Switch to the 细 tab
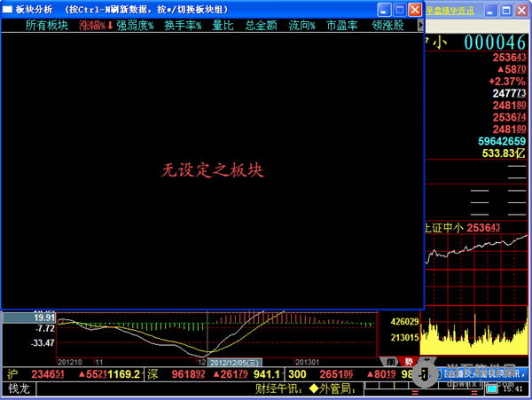Screen dimensions: 532x400 tap(390, 362)
